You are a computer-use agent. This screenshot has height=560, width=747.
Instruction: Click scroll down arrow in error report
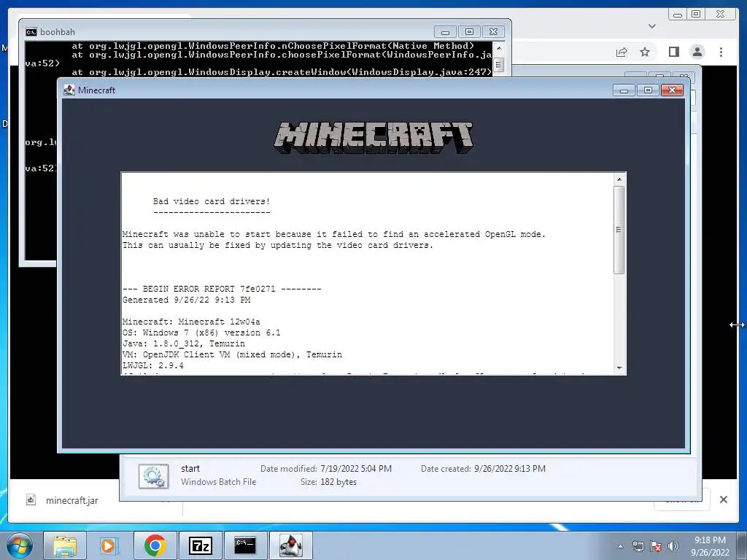[x=619, y=367]
